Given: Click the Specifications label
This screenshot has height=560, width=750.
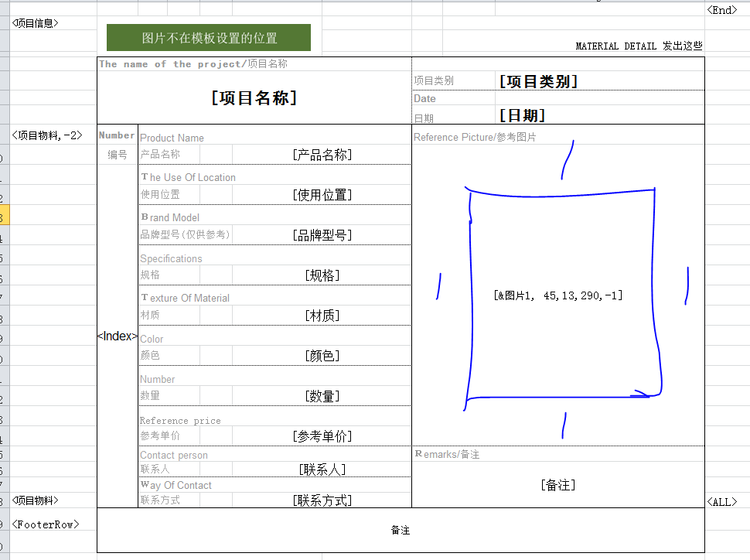Looking at the screenshot, I should point(171,258).
